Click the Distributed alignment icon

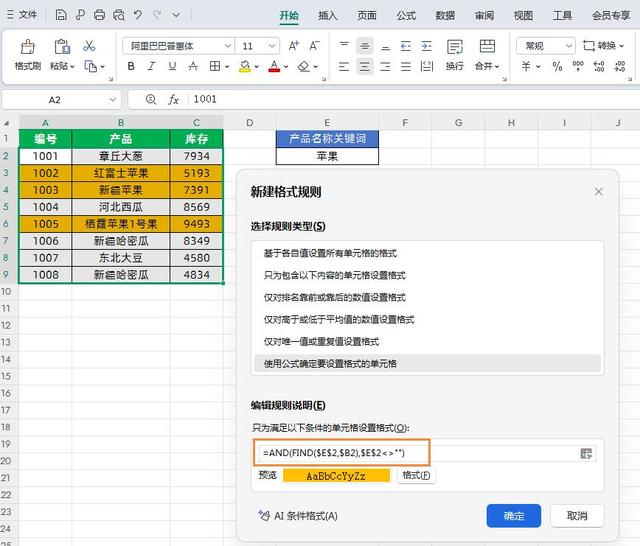point(427,66)
